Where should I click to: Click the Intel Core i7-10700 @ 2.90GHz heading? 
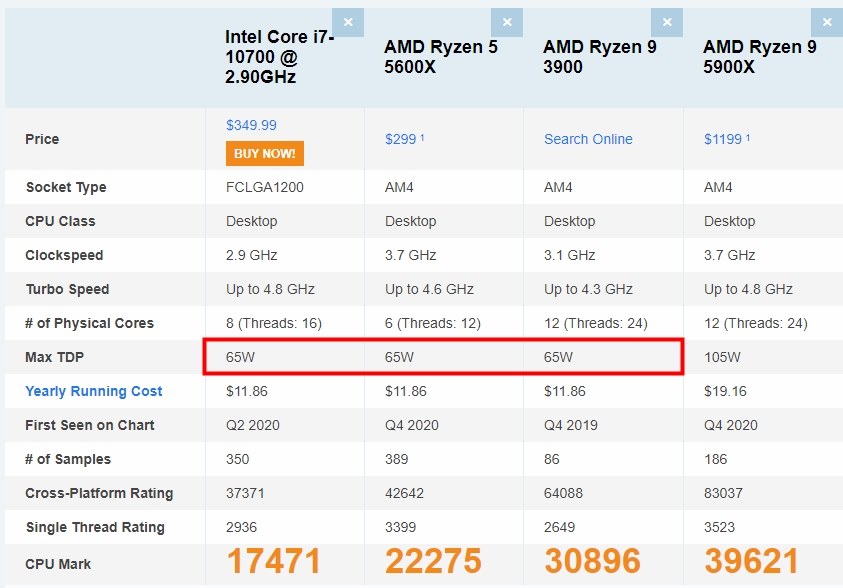click(x=279, y=56)
